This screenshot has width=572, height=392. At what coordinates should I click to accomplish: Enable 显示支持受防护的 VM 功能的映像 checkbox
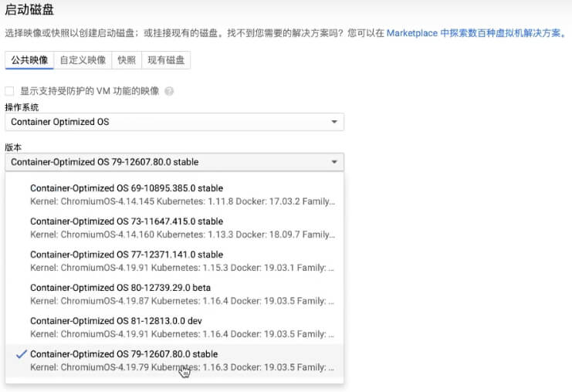pyautogui.click(x=9, y=91)
